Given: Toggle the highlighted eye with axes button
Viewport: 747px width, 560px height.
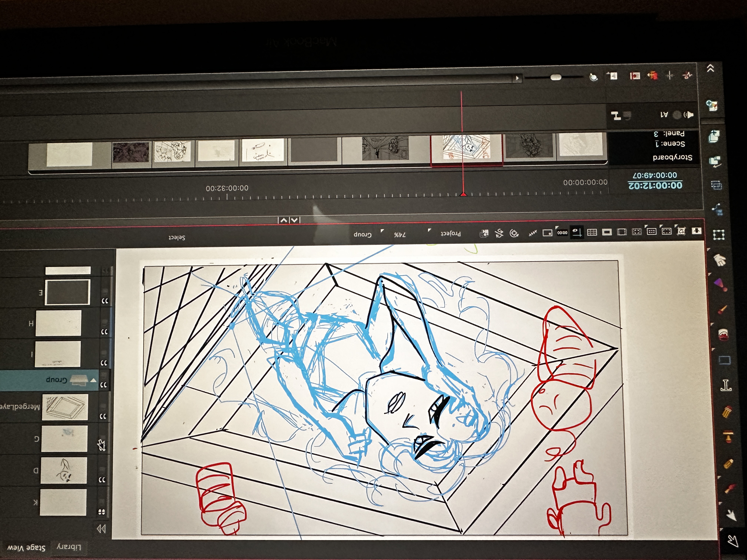Looking at the screenshot, I should pos(576,232).
